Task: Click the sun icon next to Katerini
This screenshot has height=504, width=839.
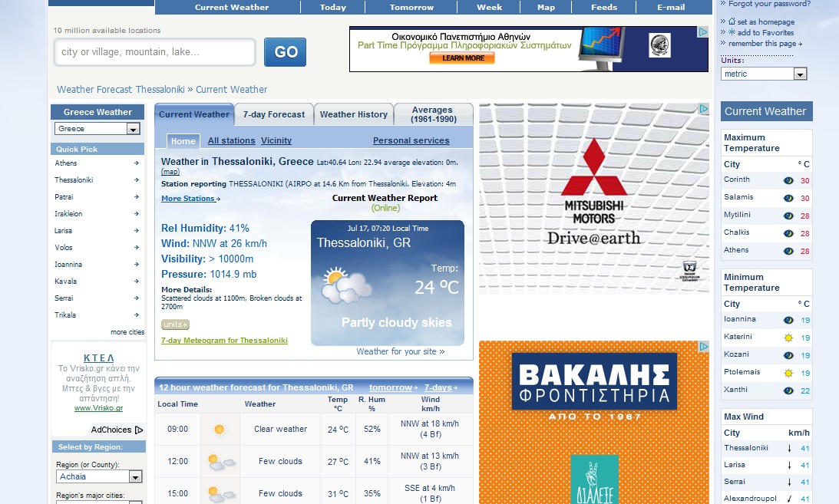Action: (788, 338)
